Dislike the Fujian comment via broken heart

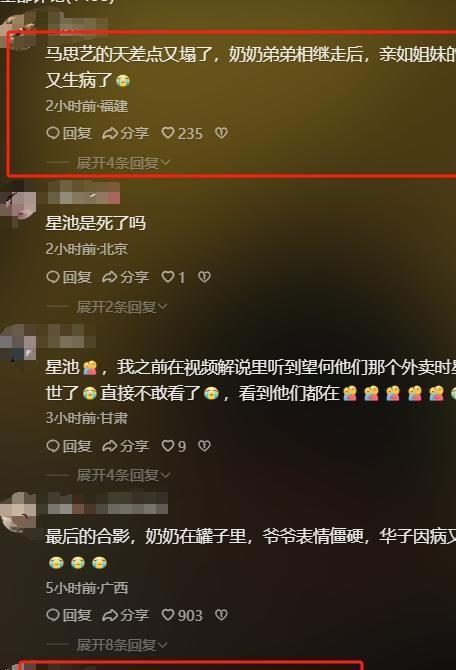[221, 133]
